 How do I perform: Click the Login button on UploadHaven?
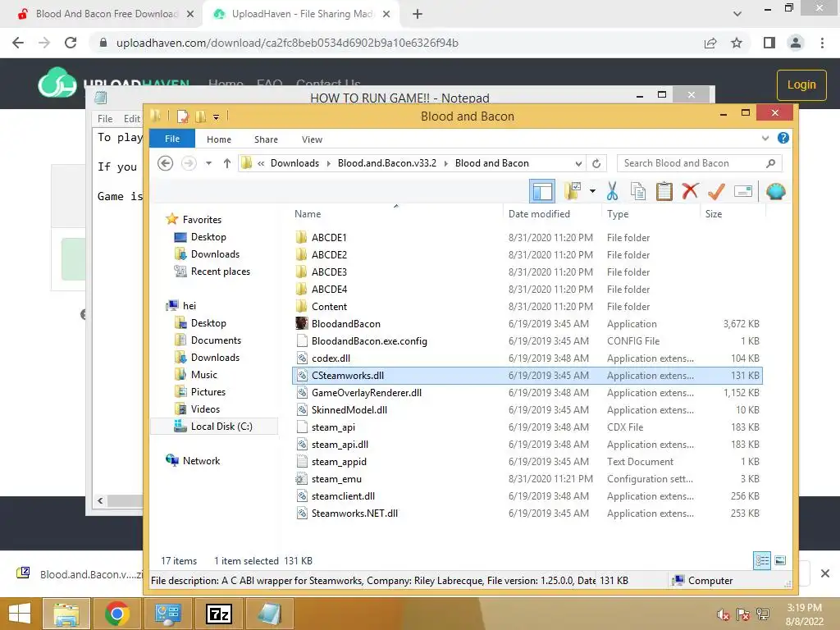(801, 84)
